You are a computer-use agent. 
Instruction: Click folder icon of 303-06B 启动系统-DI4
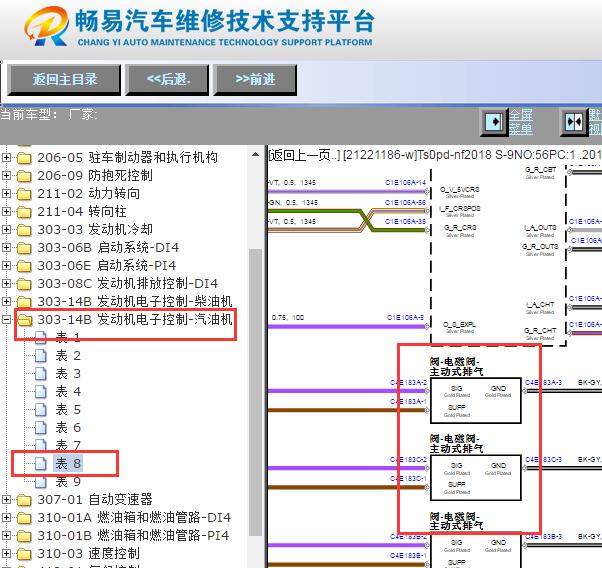(24, 248)
